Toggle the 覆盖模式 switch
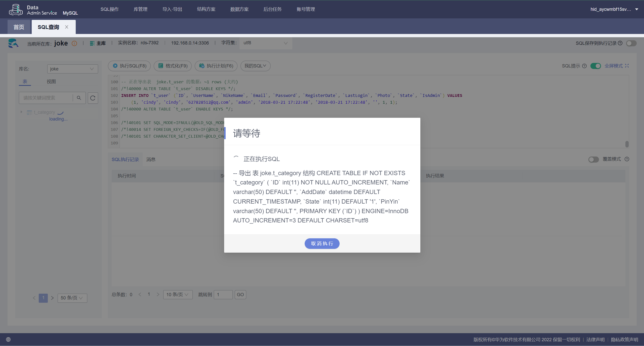The width and height of the screenshot is (644, 346). 593,160
